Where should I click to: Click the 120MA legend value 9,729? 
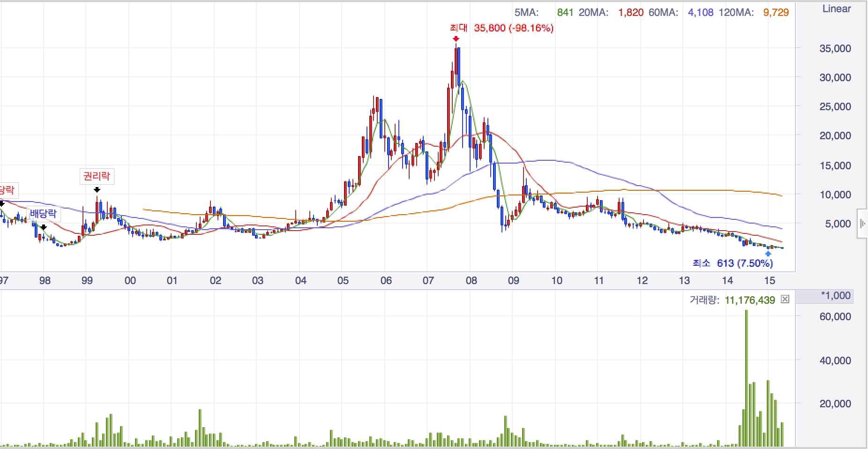[776, 13]
